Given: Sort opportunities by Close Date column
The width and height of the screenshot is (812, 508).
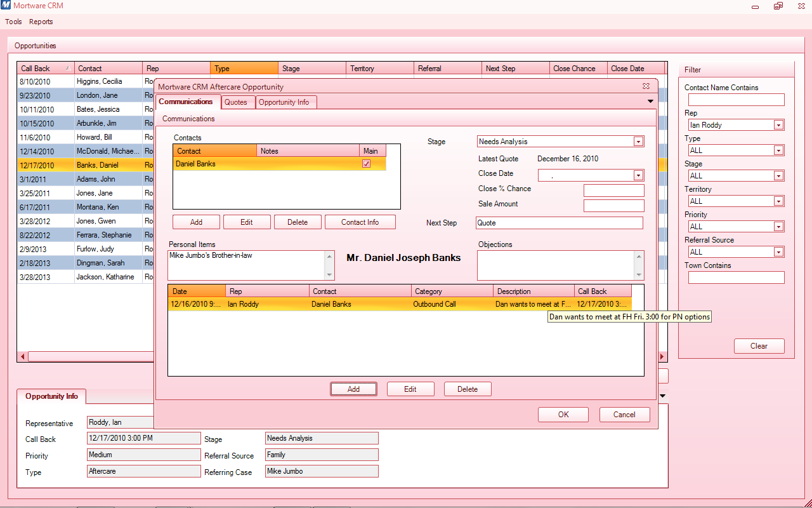Looking at the screenshot, I should [x=636, y=69].
